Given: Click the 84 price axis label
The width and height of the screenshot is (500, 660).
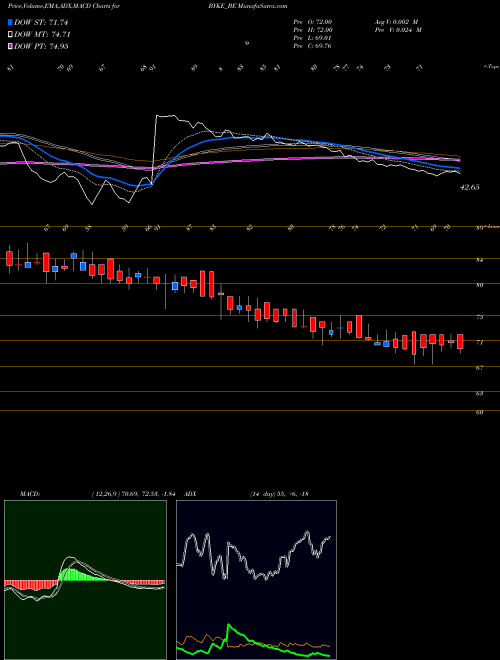Looking at the screenshot, I should pos(479,261).
